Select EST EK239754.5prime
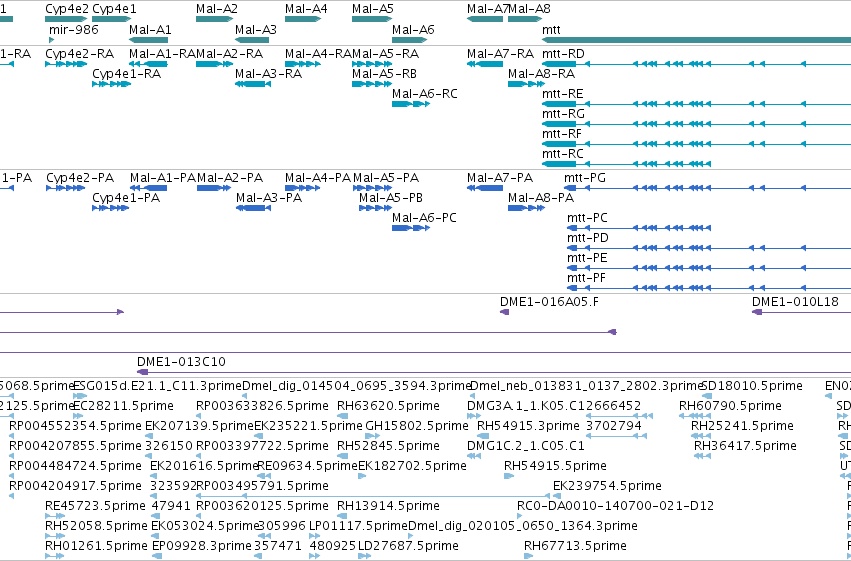 (557, 496)
